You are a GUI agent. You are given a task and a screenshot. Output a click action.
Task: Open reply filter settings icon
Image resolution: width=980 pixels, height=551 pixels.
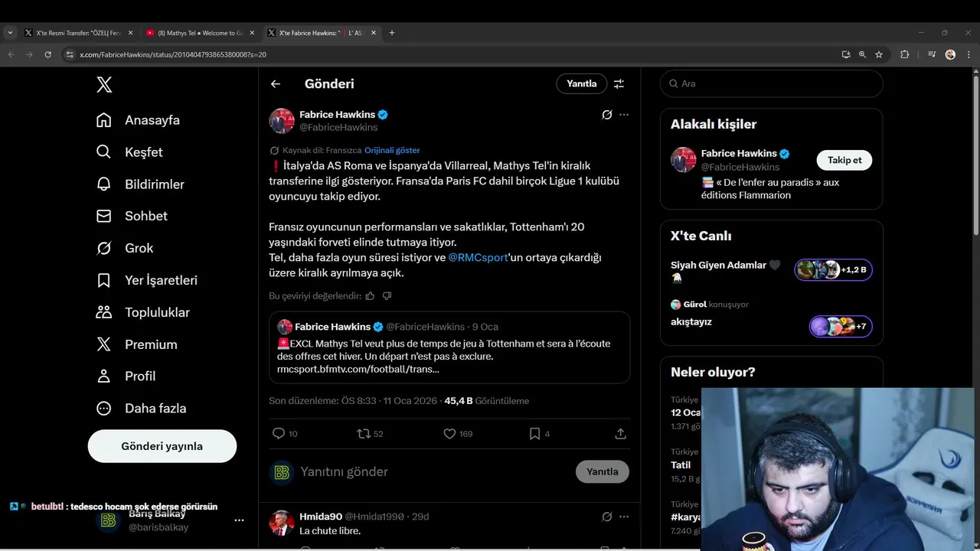coord(619,84)
